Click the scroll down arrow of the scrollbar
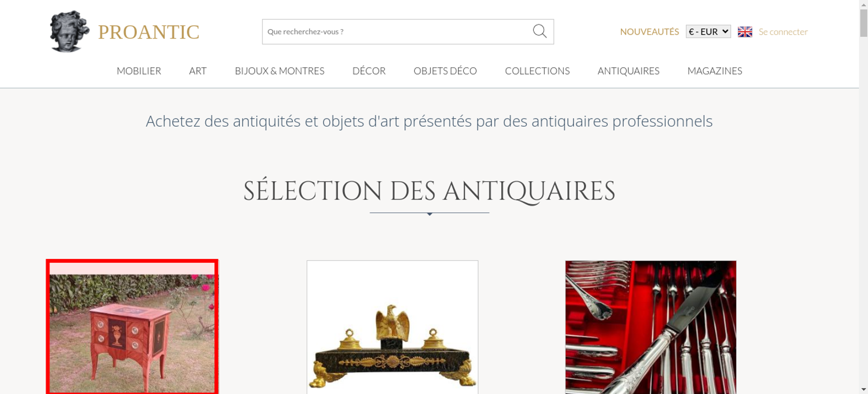The image size is (868, 394). (864, 390)
